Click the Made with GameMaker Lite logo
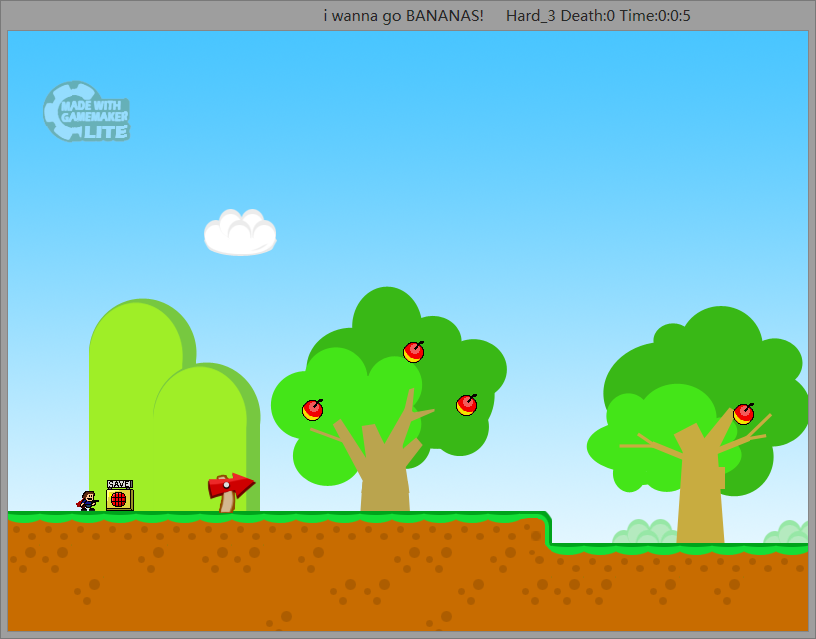816x639 pixels. click(86, 111)
